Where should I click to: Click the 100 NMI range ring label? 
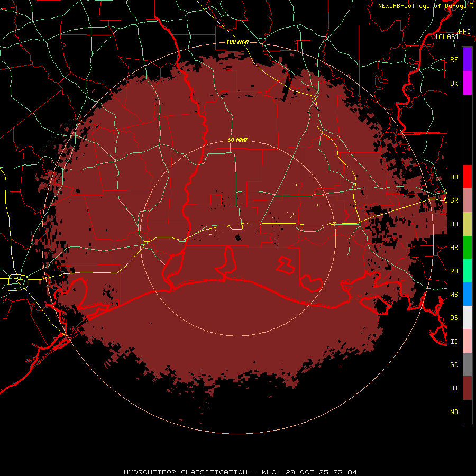point(237,42)
